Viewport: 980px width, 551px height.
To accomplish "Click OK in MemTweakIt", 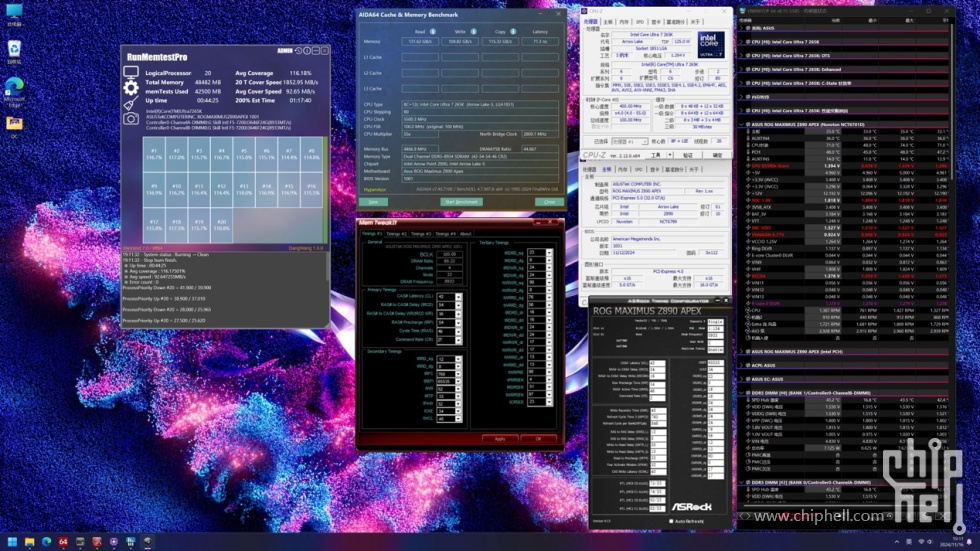I will click(x=538, y=439).
